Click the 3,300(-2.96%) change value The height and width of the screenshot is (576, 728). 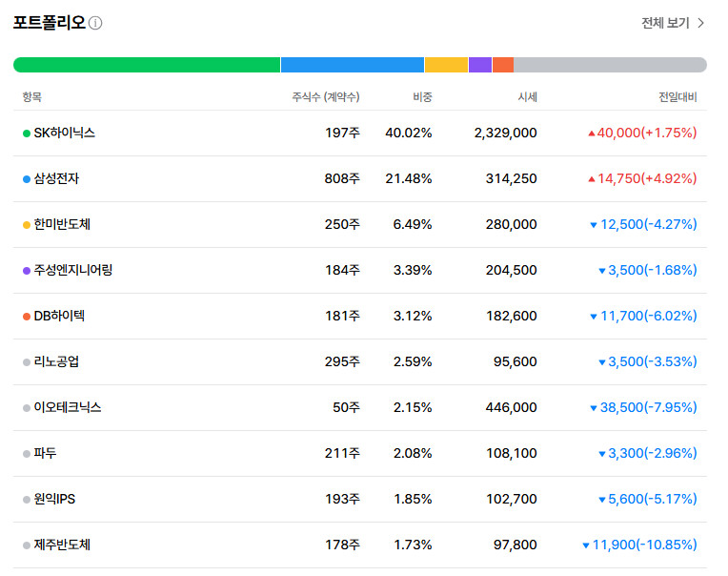[x=648, y=453]
